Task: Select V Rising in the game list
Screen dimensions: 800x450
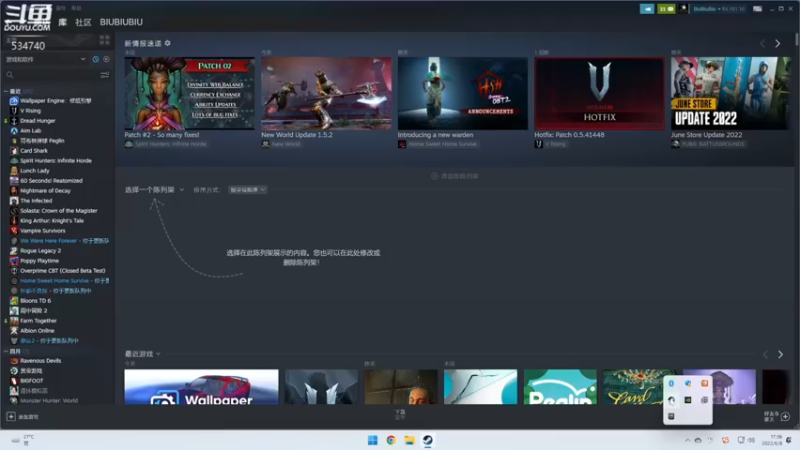Action: (x=30, y=111)
